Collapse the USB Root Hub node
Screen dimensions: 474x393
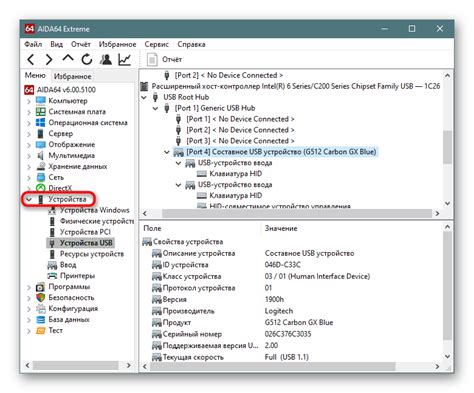coord(144,97)
